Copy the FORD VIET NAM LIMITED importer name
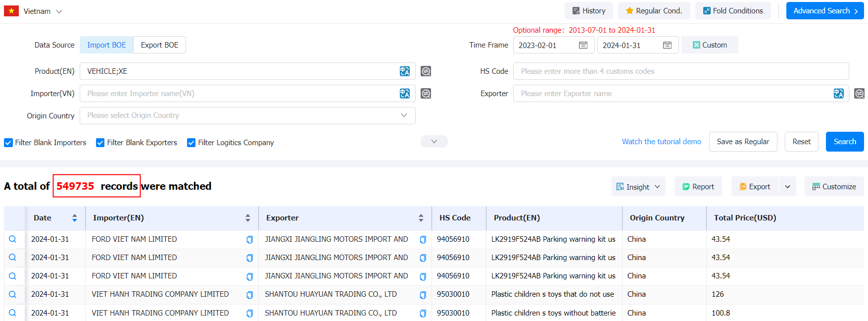Image resolution: width=868 pixels, height=321 pixels. pyautogui.click(x=249, y=240)
